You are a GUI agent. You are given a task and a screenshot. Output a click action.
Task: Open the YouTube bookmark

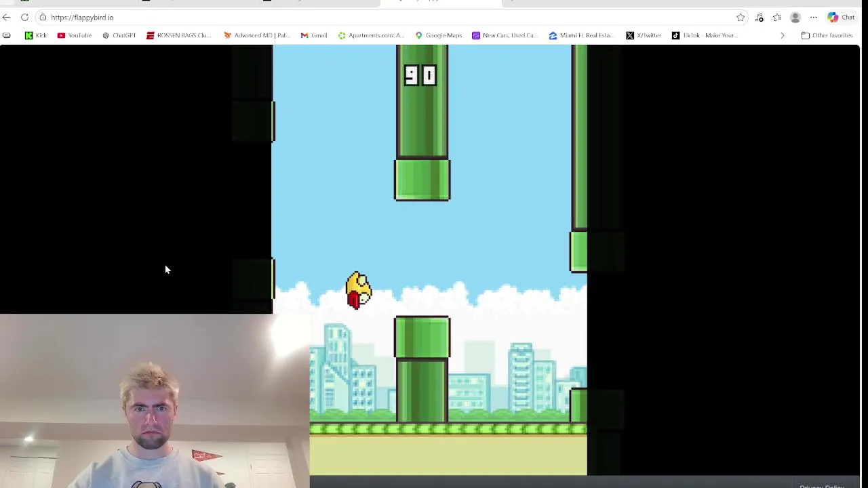tap(75, 35)
